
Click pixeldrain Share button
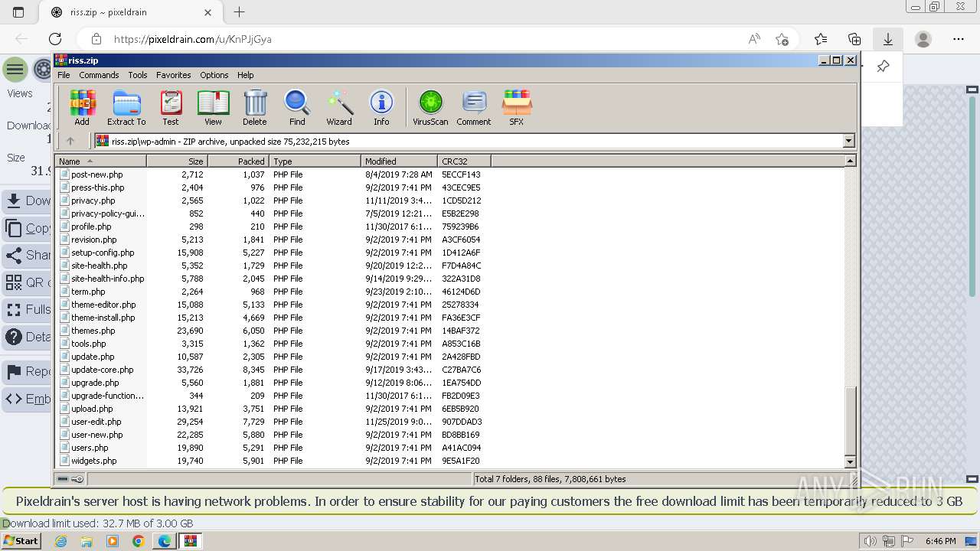[27, 255]
